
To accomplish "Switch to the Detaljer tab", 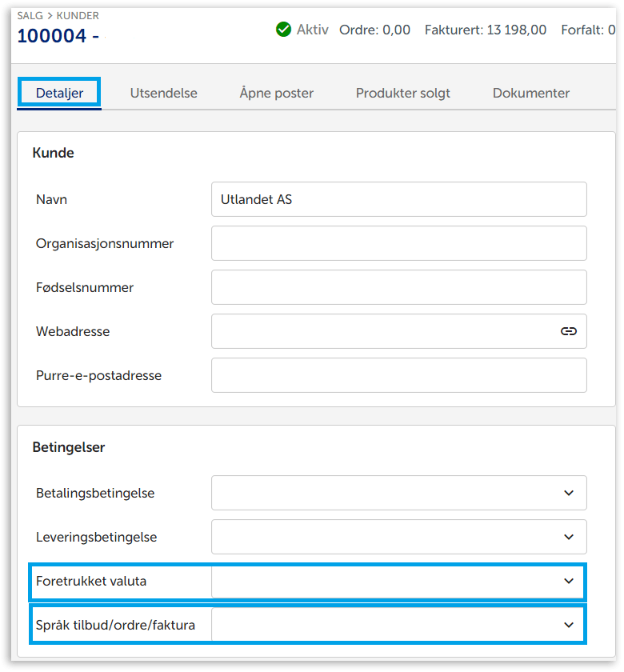I will coord(59,93).
